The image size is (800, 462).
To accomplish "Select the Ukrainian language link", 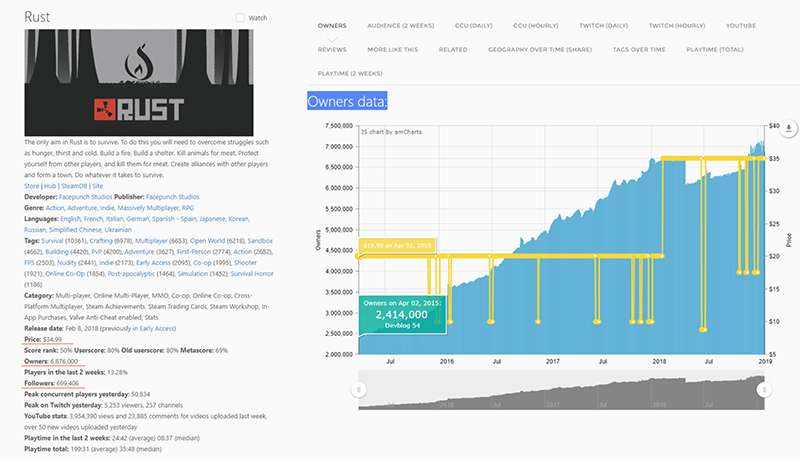I will [x=118, y=230].
